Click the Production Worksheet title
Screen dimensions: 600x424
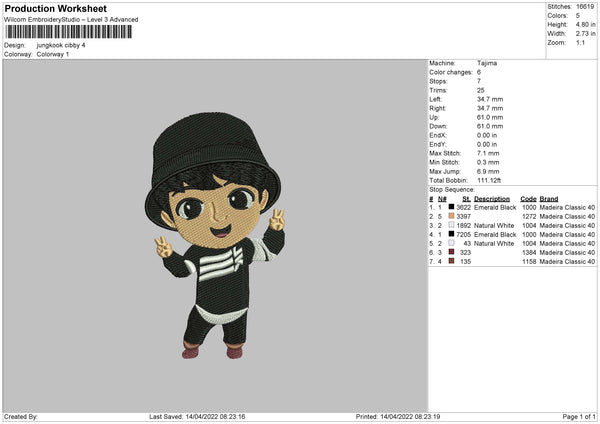pos(55,8)
